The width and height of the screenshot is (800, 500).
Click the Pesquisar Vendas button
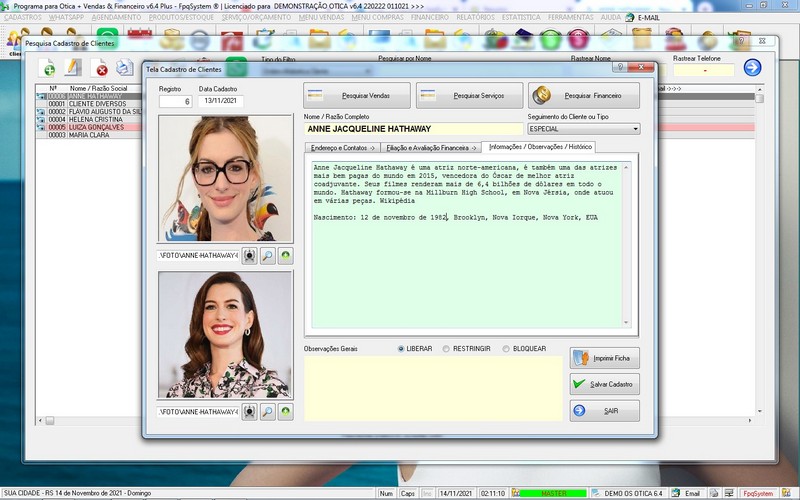(357, 95)
